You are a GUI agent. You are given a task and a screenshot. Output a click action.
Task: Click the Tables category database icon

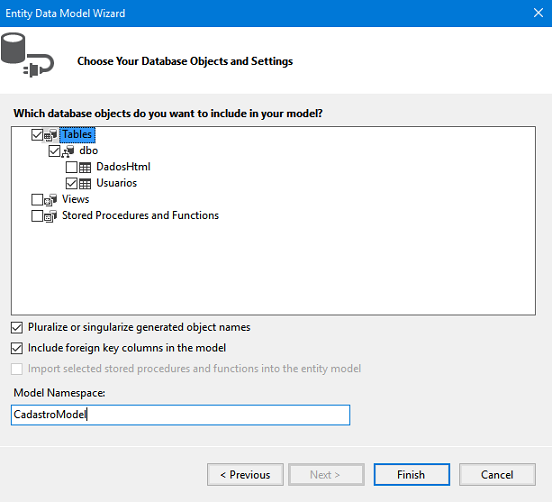(50, 135)
